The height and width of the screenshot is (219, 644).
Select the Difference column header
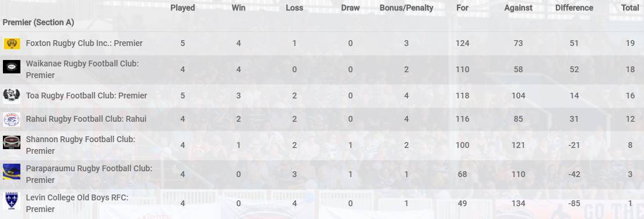tap(574, 8)
